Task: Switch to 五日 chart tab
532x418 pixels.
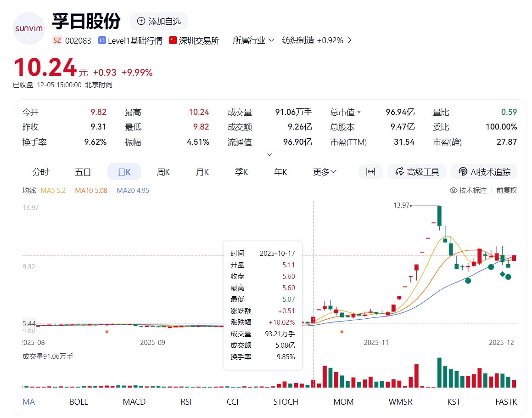Action: click(x=83, y=172)
